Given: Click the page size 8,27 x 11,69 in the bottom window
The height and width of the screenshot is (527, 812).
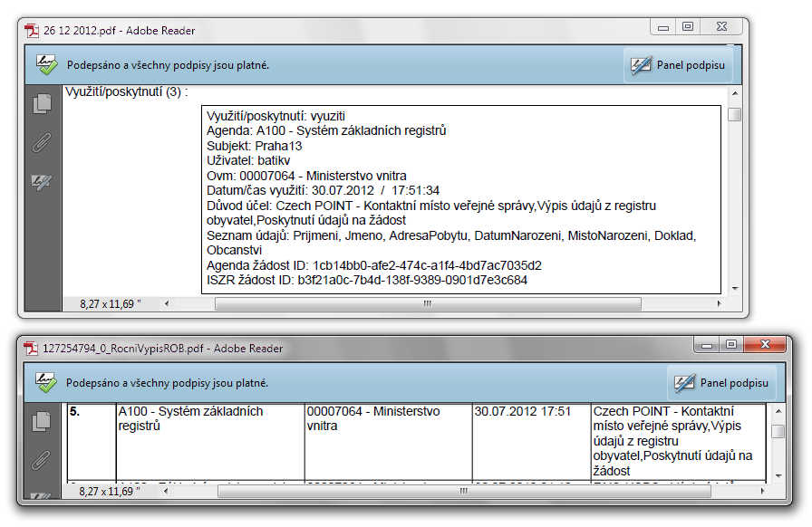Looking at the screenshot, I should point(110,492).
